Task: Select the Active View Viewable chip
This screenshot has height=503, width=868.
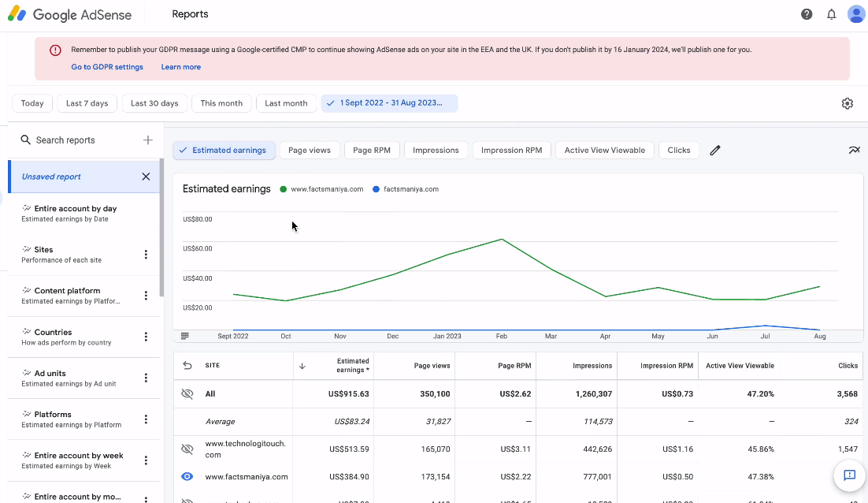Action: coord(604,150)
